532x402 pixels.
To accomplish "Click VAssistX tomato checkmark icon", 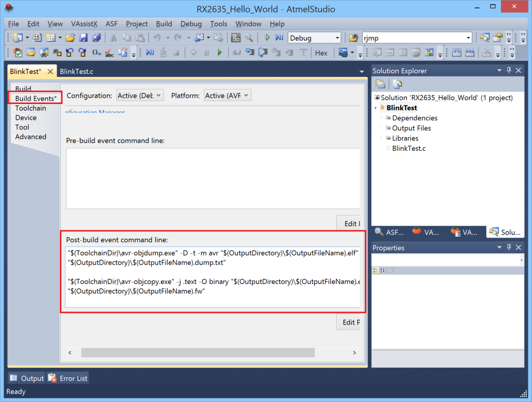I will (x=18, y=53).
